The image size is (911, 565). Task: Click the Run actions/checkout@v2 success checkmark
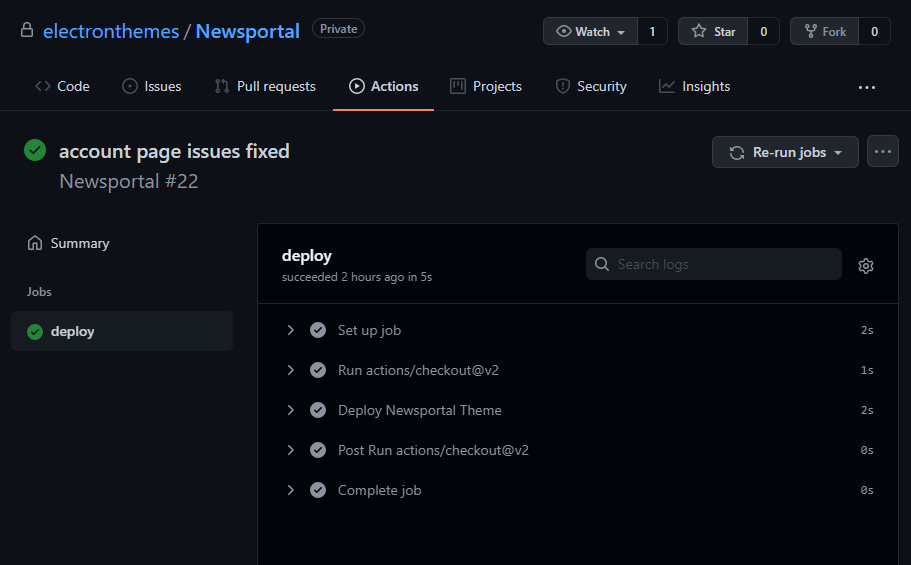coord(318,370)
